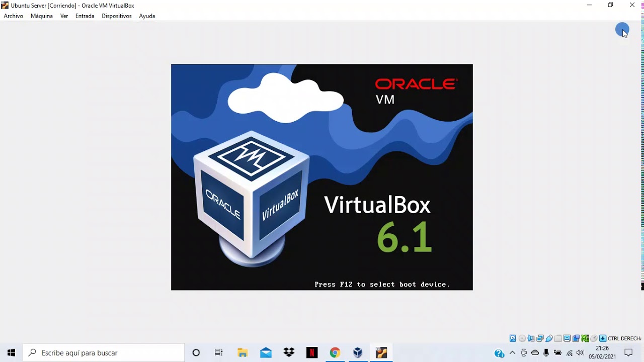The width and height of the screenshot is (644, 362).
Task: Click the battery status tray icon
Action: tap(557, 353)
